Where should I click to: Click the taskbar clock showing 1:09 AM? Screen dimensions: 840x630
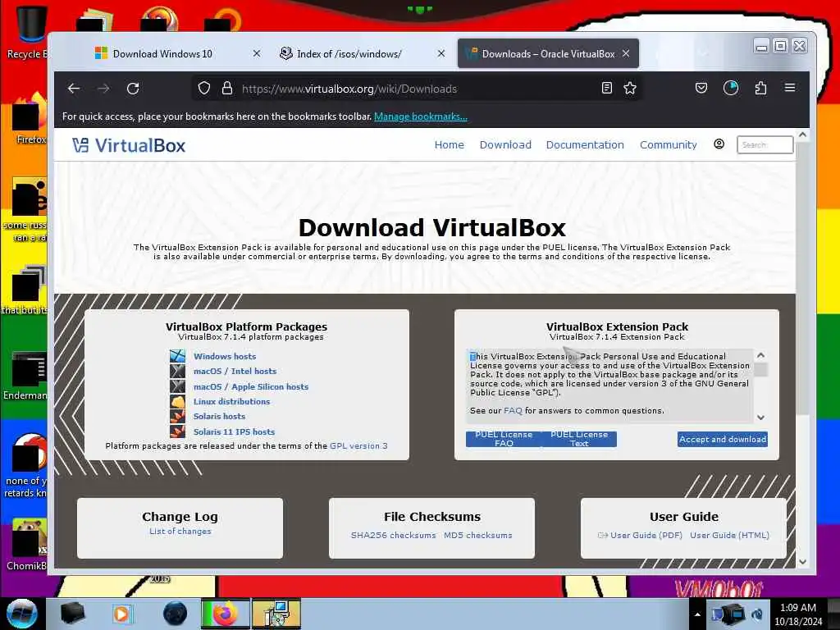[797, 614]
